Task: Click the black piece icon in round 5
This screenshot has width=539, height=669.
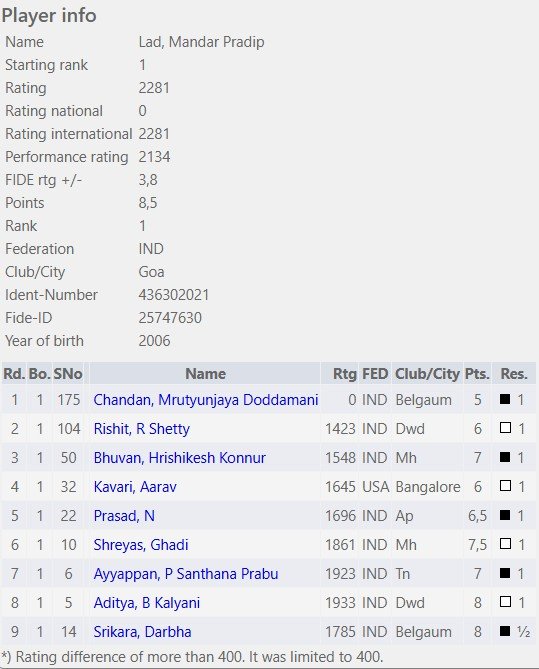Action: (x=505, y=515)
